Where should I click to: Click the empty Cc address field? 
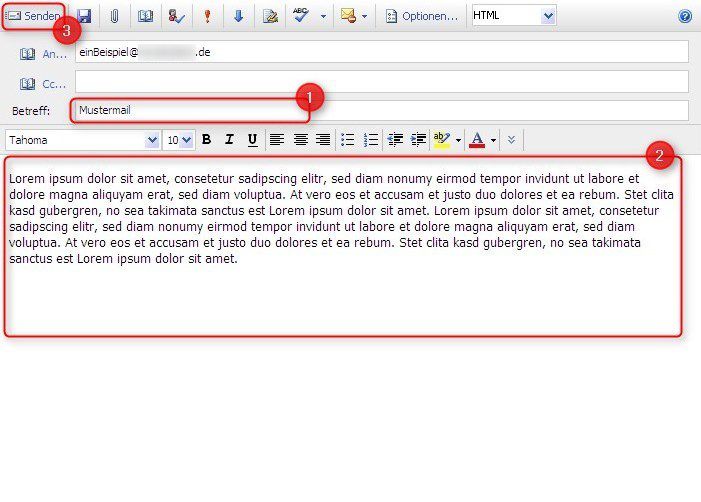[x=382, y=81]
